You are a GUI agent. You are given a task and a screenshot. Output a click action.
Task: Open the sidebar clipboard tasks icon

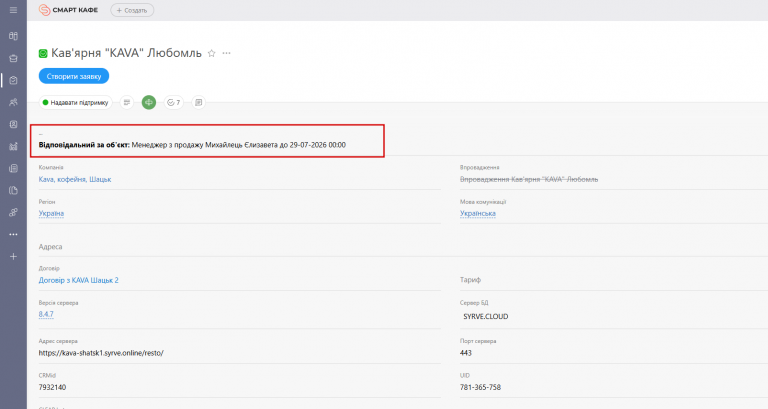13,80
